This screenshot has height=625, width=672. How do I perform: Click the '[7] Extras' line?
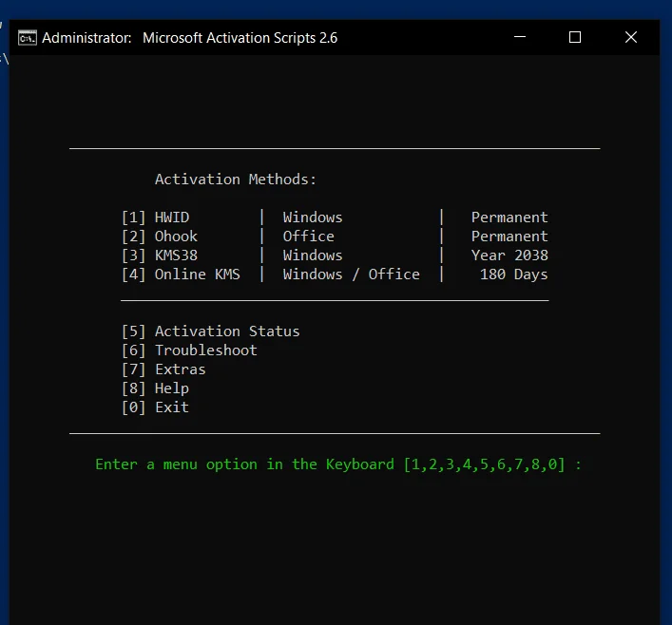[163, 369]
